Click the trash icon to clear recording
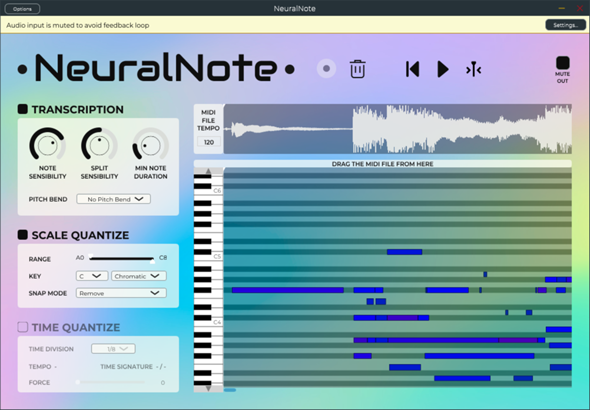 click(357, 69)
